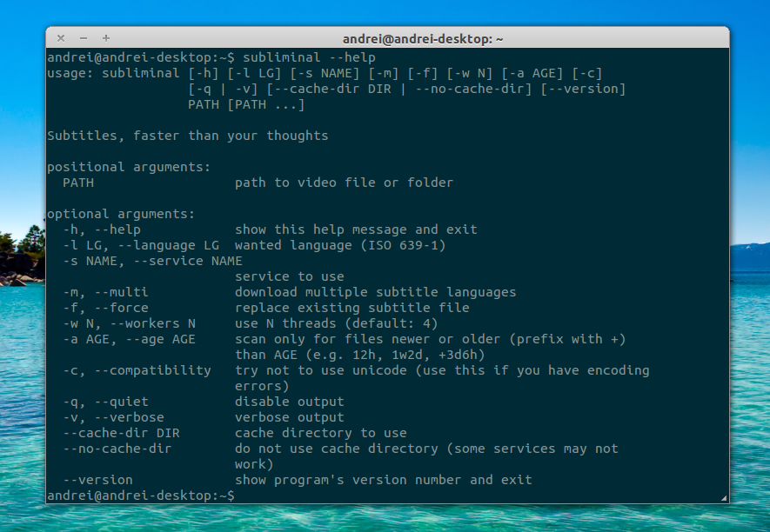Select the "usage: subliminal" text
Viewport: 770px width, 532px height.
(113, 73)
